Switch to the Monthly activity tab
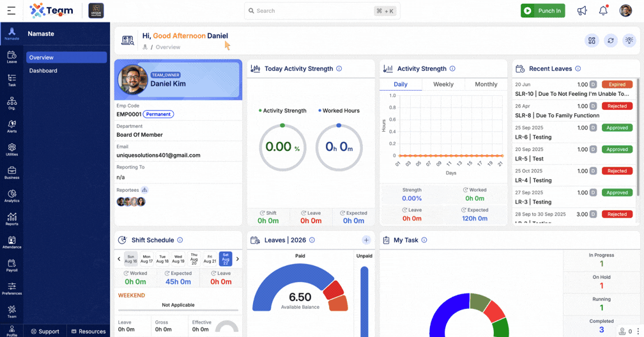 point(486,84)
